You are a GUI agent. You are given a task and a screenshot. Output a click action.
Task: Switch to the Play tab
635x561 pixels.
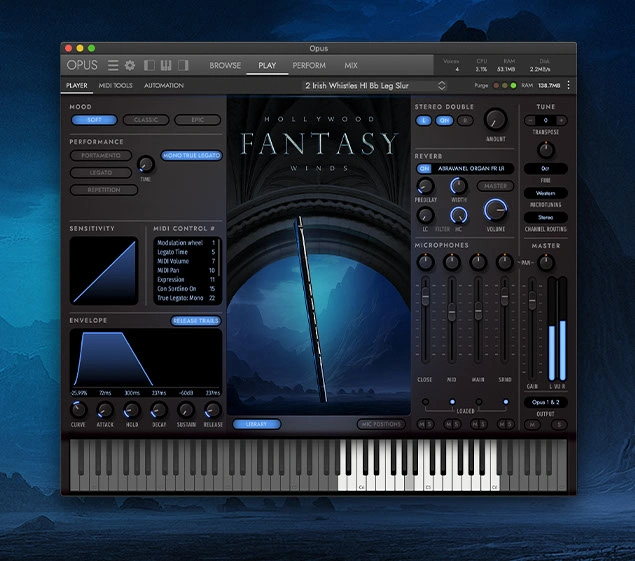tap(267, 65)
